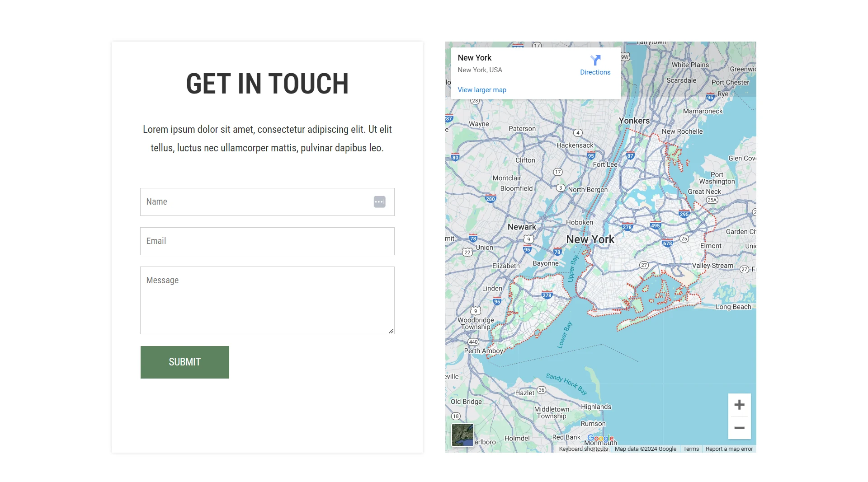Click the Newark label on the map
The height and width of the screenshot is (482, 868).
(522, 227)
